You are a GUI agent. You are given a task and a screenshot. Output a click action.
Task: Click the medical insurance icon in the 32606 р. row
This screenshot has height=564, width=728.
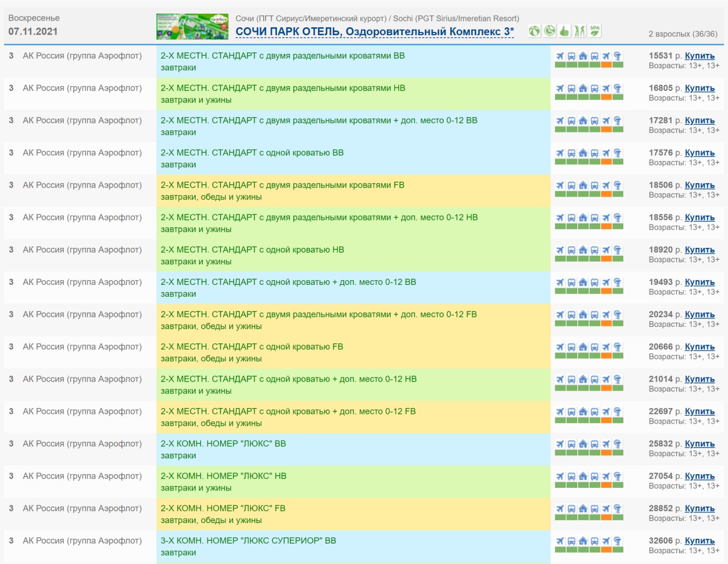tap(618, 542)
